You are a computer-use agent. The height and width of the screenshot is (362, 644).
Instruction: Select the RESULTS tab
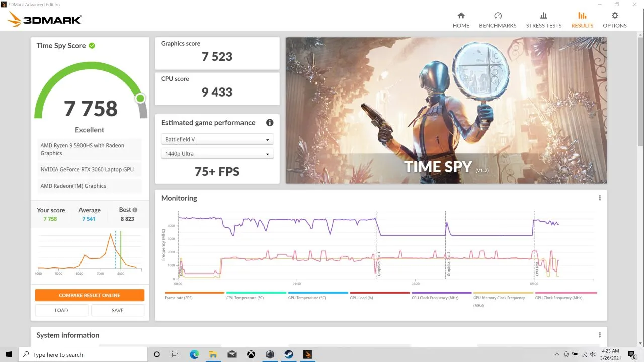582,20
